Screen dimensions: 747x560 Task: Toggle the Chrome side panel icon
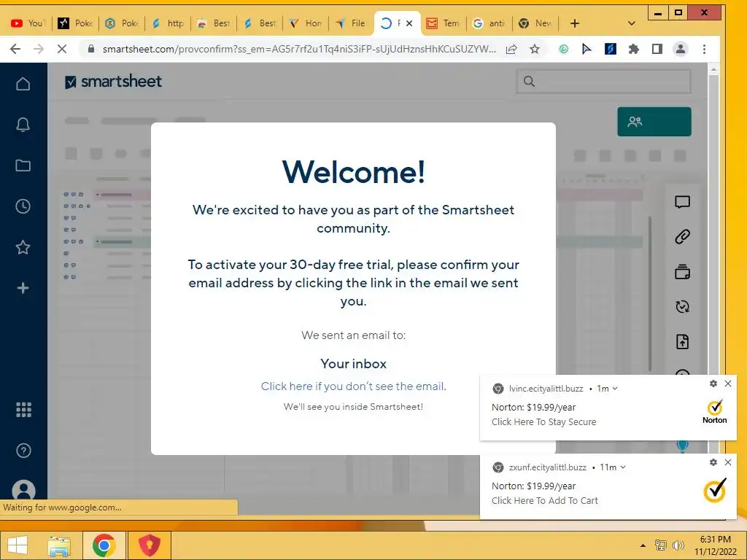coord(657,49)
